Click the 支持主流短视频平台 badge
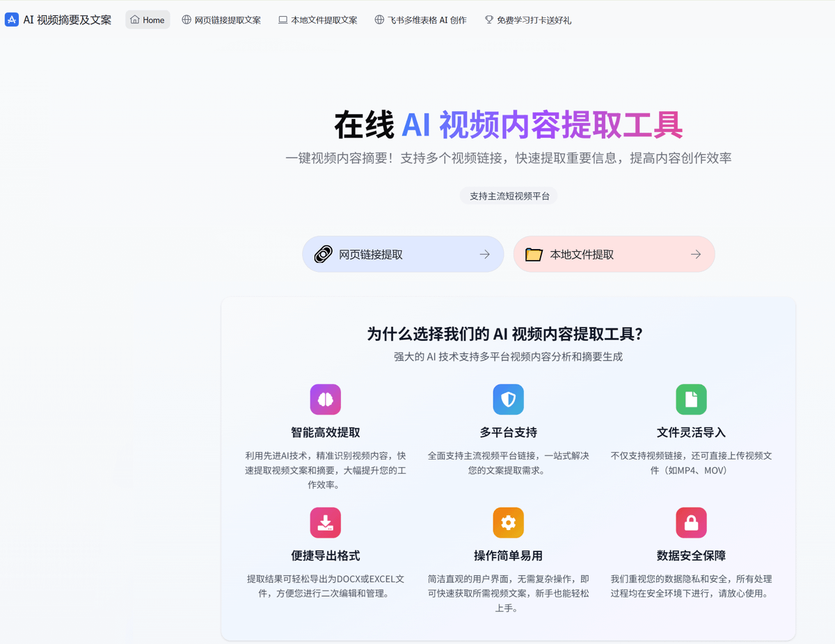 (509, 195)
